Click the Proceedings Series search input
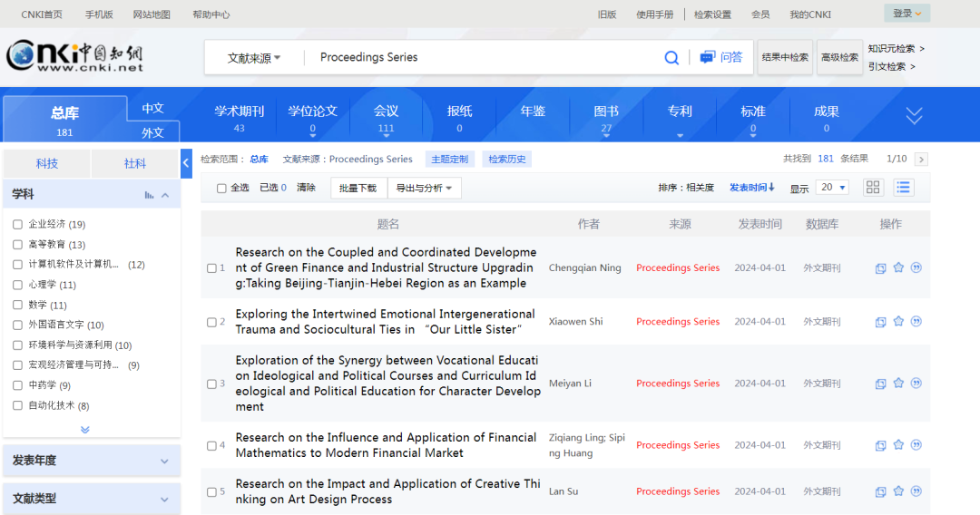Screen dimensions: 980x515 point(481,57)
